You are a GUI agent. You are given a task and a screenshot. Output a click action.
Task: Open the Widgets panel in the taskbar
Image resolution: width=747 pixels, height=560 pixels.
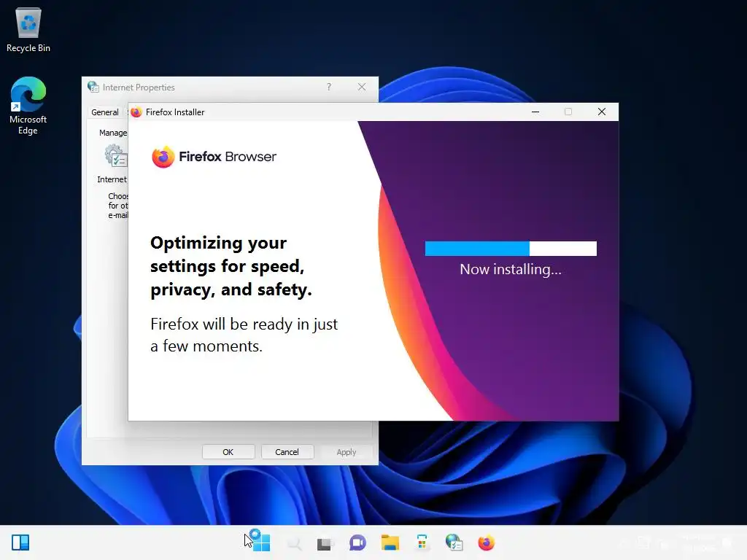tap(20, 542)
